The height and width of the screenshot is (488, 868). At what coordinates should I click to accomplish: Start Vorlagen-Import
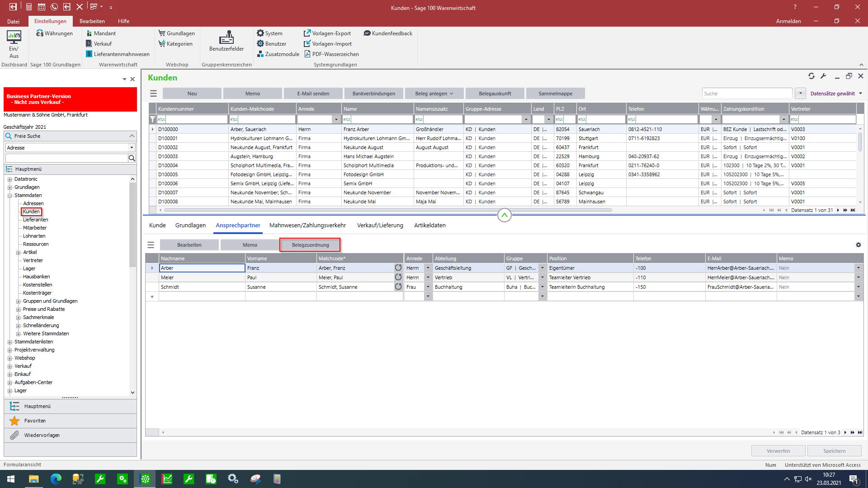pyautogui.click(x=327, y=44)
